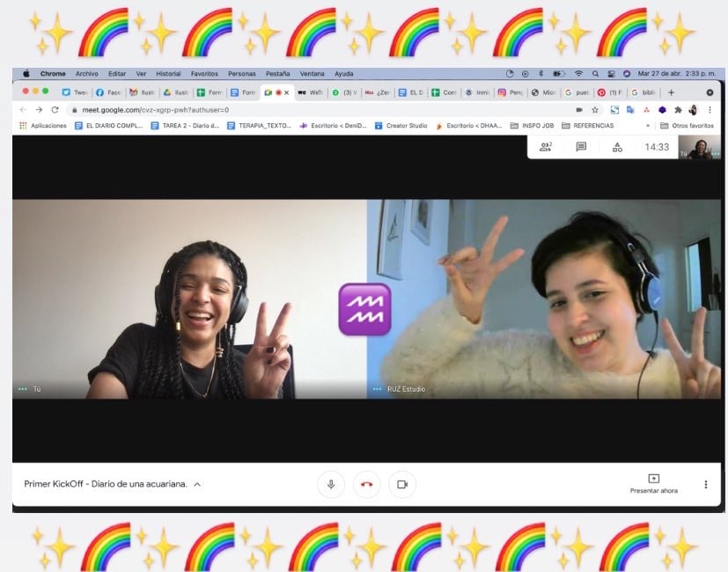Toggle the camera indicator in the address bar

578,110
